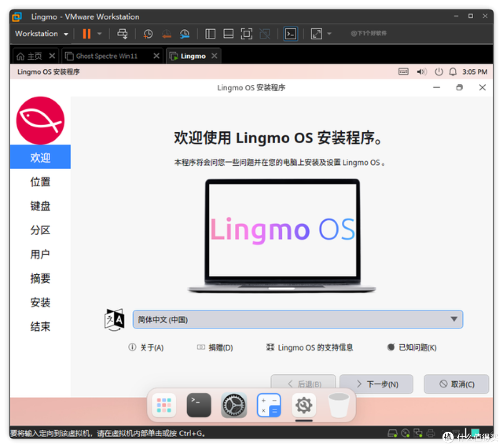Expand the pause button dropdown arrow
The width and height of the screenshot is (503, 448).
tap(99, 33)
